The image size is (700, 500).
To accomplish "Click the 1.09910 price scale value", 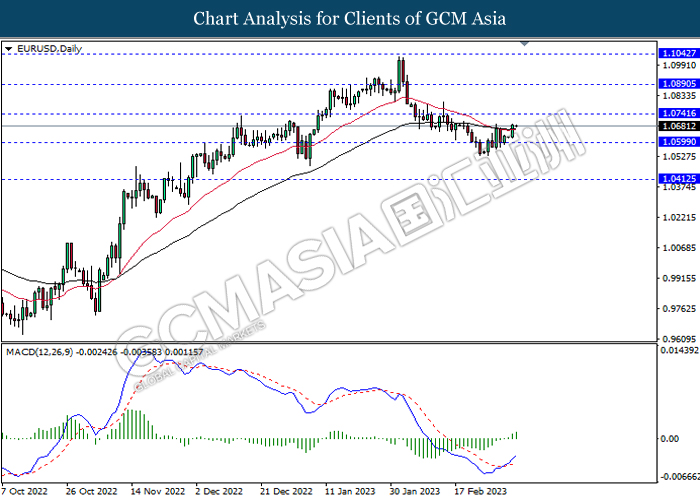I will pyautogui.click(x=679, y=66).
